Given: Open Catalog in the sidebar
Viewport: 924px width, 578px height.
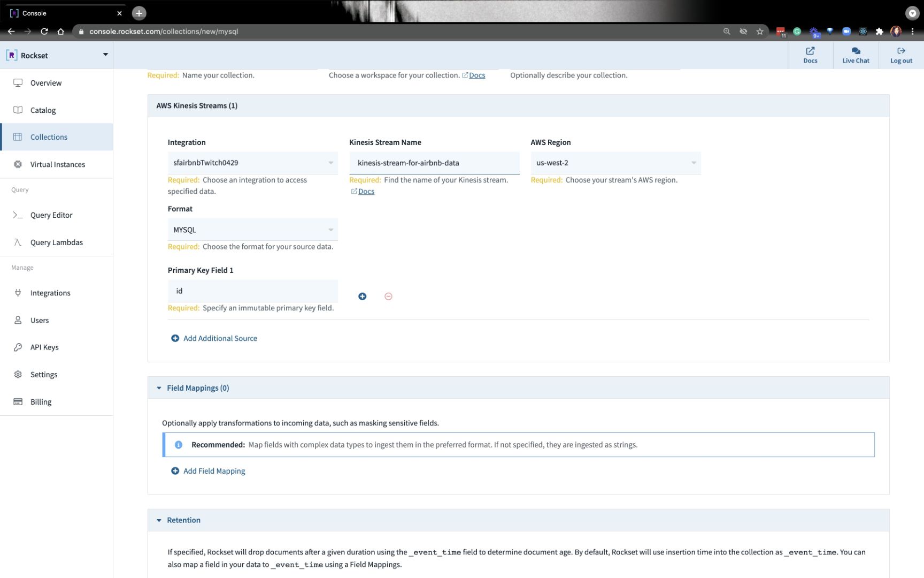Looking at the screenshot, I should click(57, 110).
